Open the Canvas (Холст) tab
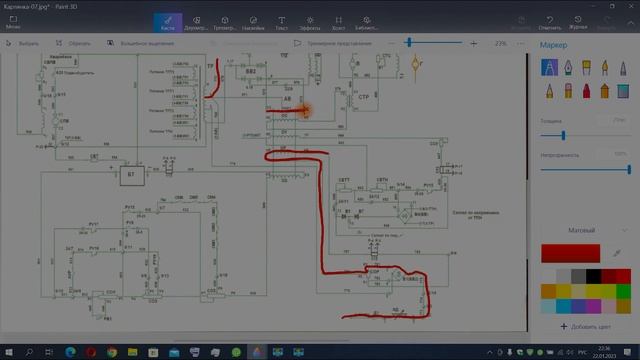This screenshot has height=360, width=640. (338, 23)
